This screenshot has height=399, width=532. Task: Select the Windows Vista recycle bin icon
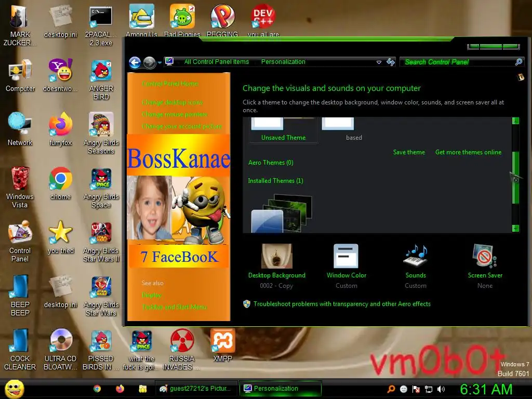click(20, 188)
